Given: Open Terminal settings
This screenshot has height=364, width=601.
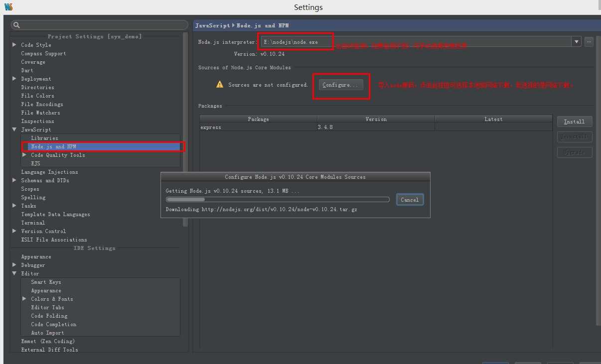Looking at the screenshot, I should (x=33, y=223).
